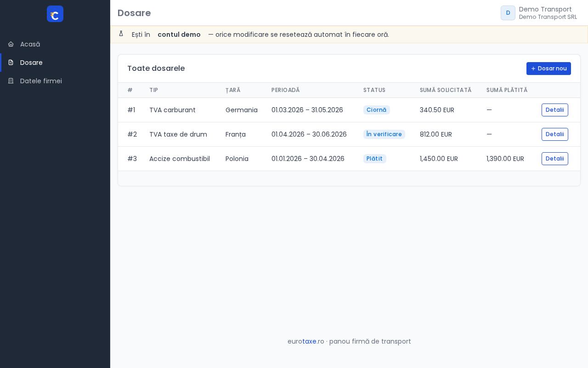The image size is (588, 368).
Task: Click the Accize combustibil cell
Action: click(x=180, y=159)
